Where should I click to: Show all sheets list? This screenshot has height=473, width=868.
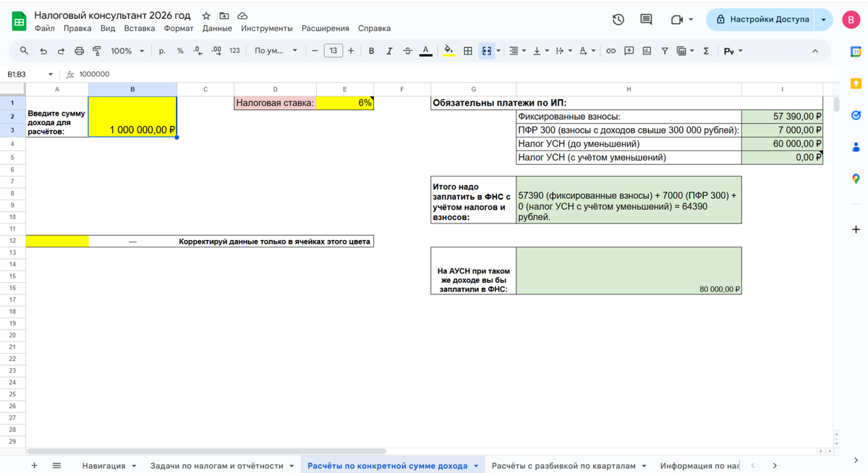point(57,466)
